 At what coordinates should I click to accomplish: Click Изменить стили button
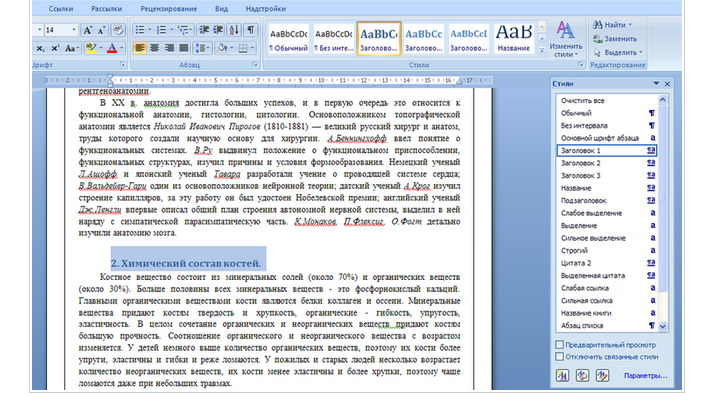(x=566, y=39)
